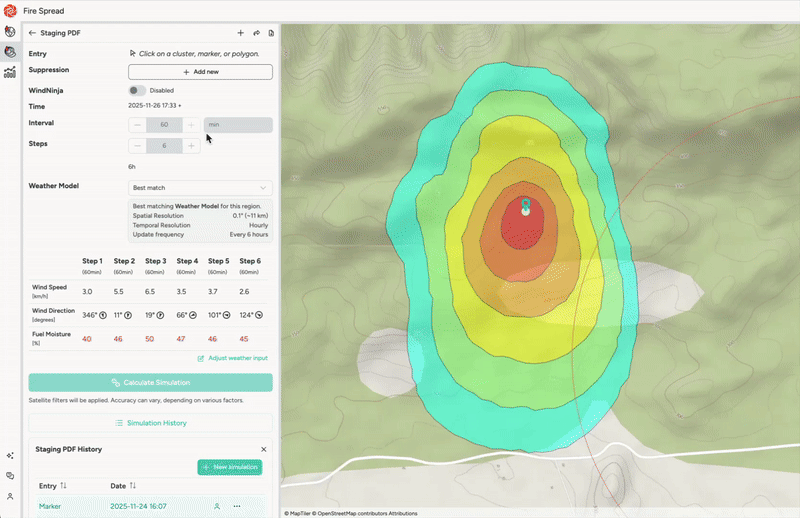
Task: Close the Staging PDF History panel
Action: 264,450
